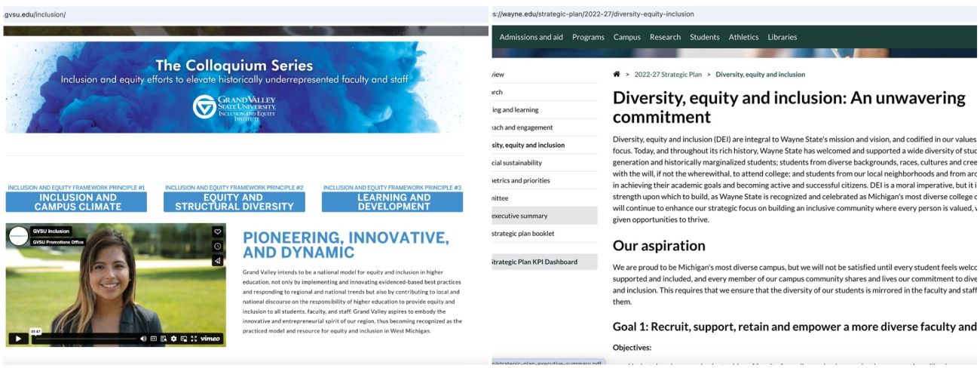Open the financial sustainability sidebar item
The height and width of the screenshot is (368, 980).
pos(544,163)
